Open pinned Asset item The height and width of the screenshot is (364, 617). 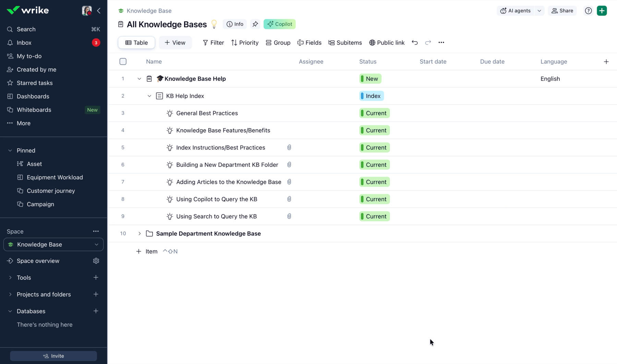coord(34,164)
